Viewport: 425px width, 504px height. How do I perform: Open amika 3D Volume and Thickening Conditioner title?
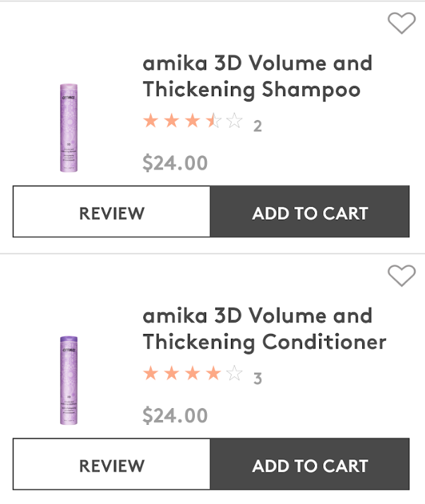coord(265,329)
